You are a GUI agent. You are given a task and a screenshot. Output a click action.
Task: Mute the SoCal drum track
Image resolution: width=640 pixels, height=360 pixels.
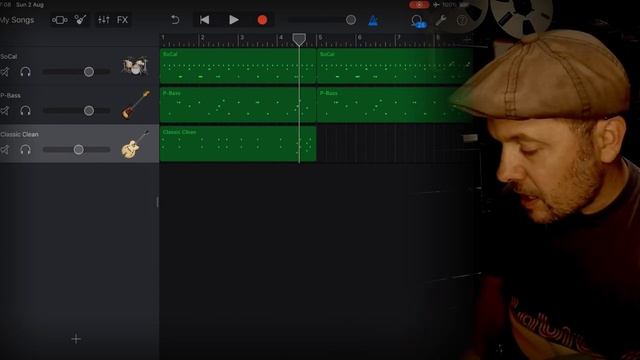tap(5, 72)
